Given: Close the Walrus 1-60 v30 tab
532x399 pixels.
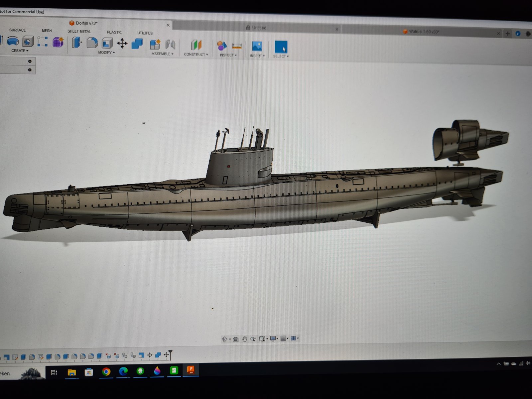Looking at the screenshot, I should point(498,34).
